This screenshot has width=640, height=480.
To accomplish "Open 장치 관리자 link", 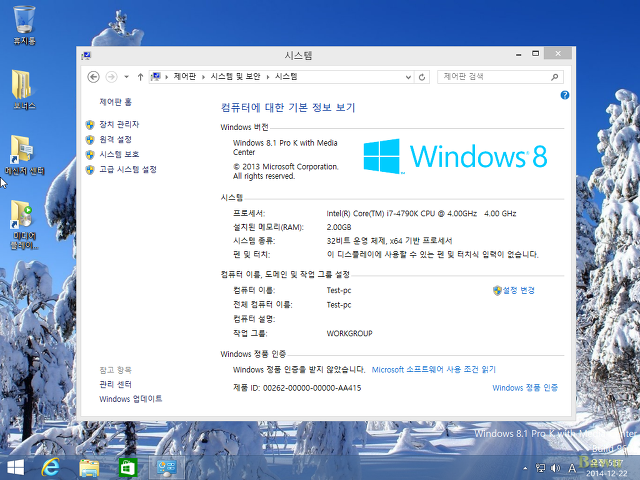I will 119,124.
